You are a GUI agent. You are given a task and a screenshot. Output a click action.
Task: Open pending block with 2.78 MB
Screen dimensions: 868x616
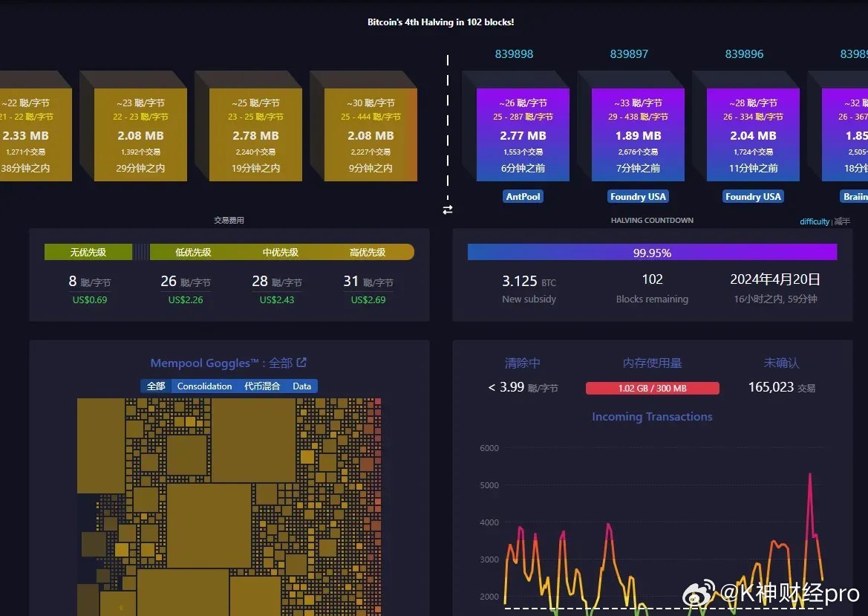click(x=255, y=134)
